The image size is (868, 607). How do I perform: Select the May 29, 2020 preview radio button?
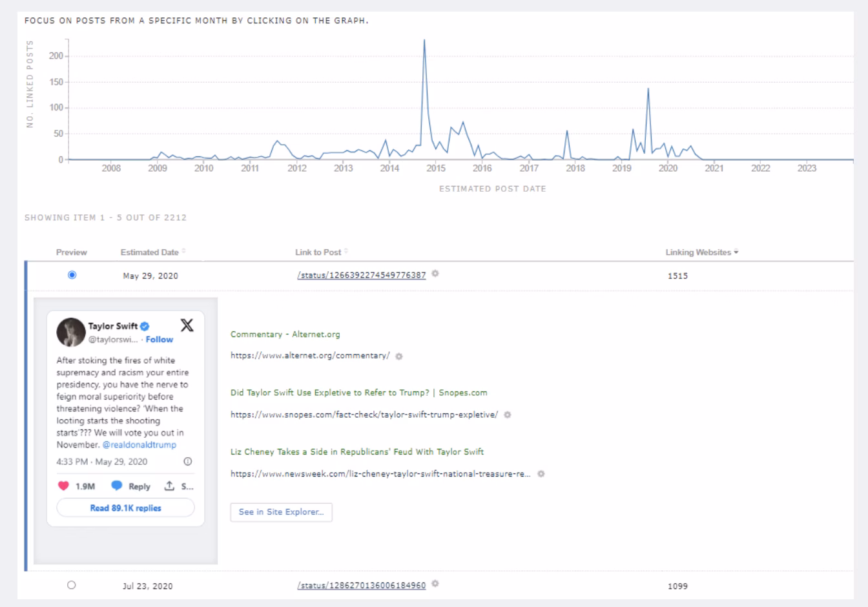[x=72, y=275]
